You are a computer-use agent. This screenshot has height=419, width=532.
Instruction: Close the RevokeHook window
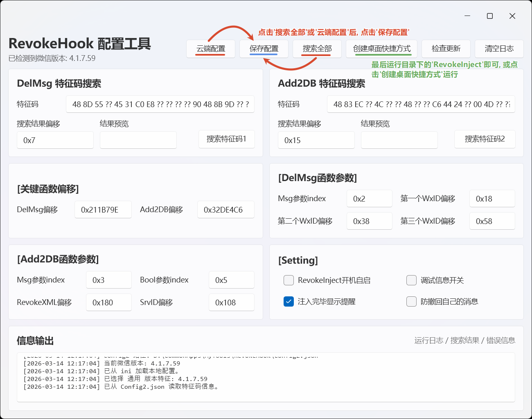(x=512, y=16)
